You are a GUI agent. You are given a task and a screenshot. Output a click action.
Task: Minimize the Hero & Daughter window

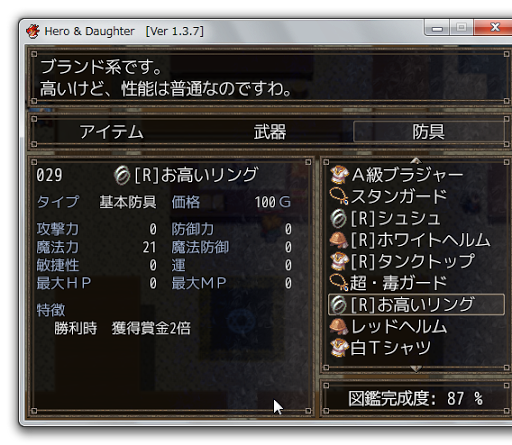tap(437, 27)
